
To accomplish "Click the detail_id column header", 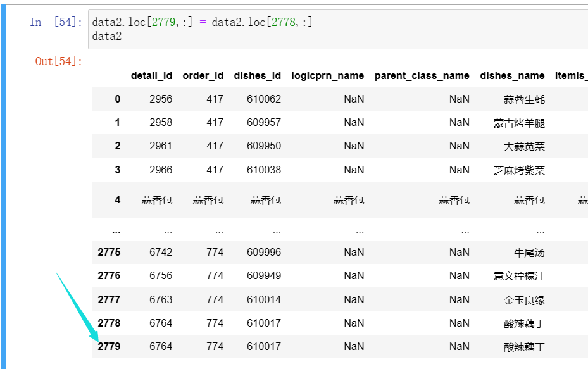I will [151, 76].
